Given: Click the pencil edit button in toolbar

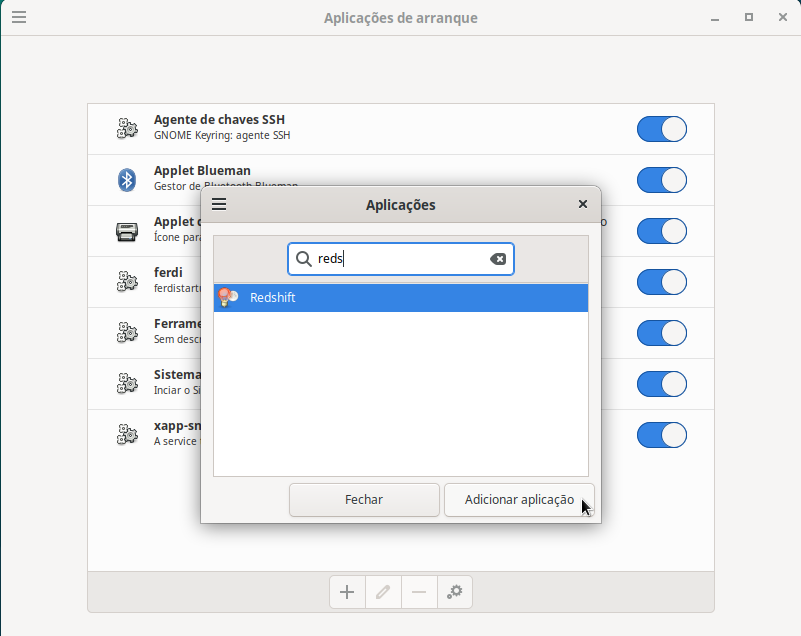Looking at the screenshot, I should (383, 592).
